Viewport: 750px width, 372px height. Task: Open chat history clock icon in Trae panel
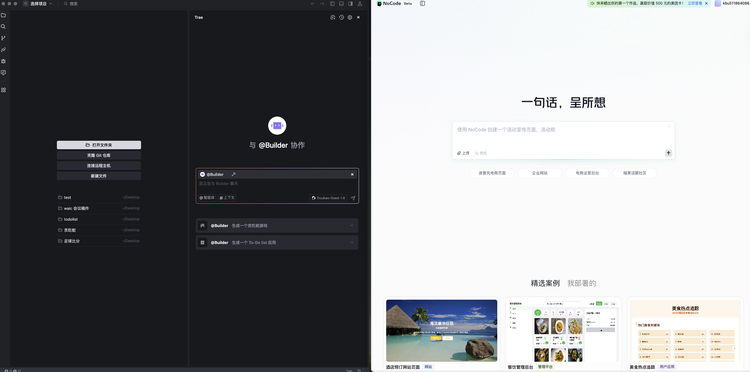[x=342, y=17]
